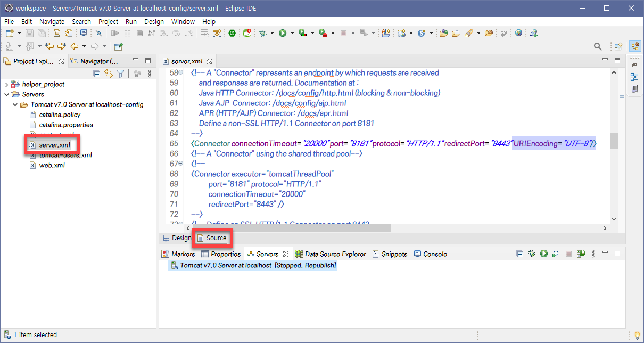Click the green Spring Boot power icon

click(x=232, y=33)
